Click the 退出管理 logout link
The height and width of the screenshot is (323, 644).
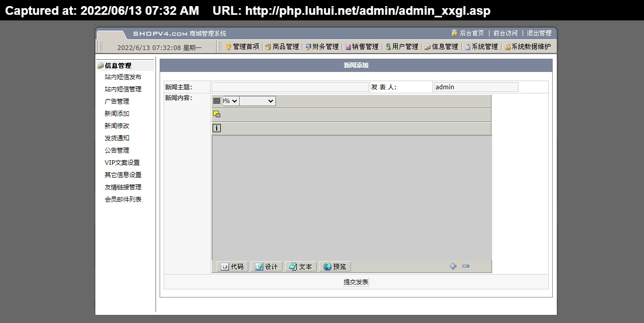[x=539, y=33]
